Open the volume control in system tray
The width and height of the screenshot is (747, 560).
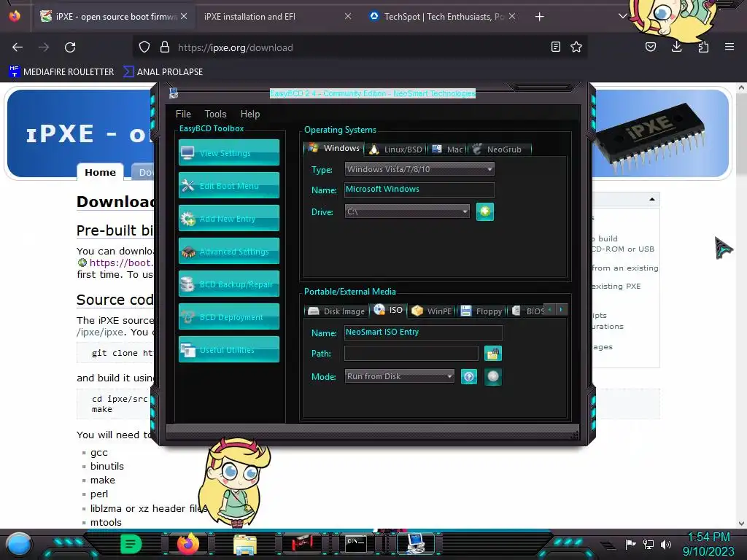(666, 544)
